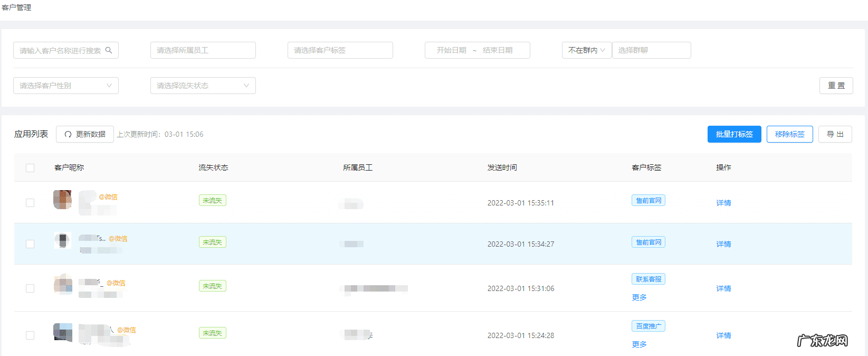The height and width of the screenshot is (356, 868).
Task: Click the 售前官网 tag in 15:34:27 row
Action: [648, 242]
